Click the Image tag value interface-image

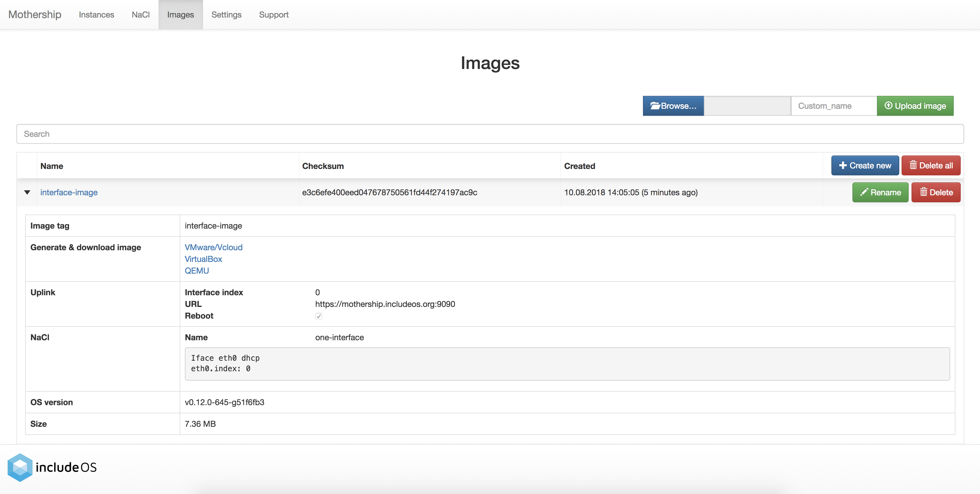[x=214, y=226]
